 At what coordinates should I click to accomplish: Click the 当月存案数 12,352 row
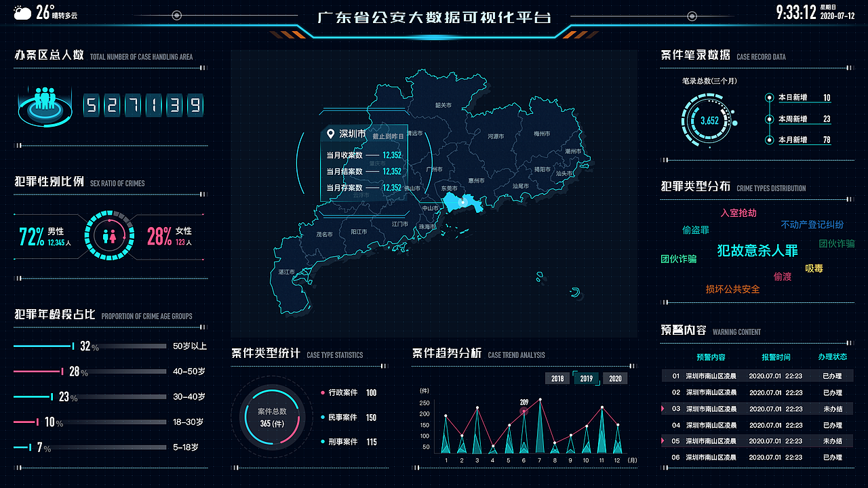[x=364, y=188]
